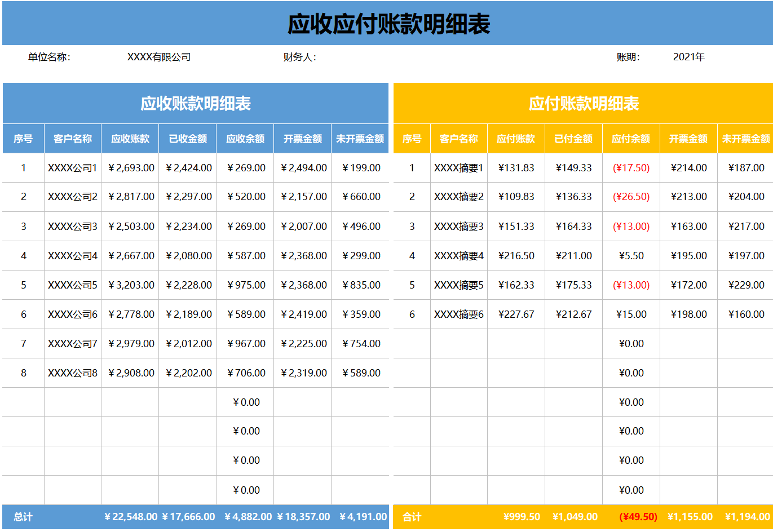Click the 未开票金额 header in payables table

click(745, 138)
